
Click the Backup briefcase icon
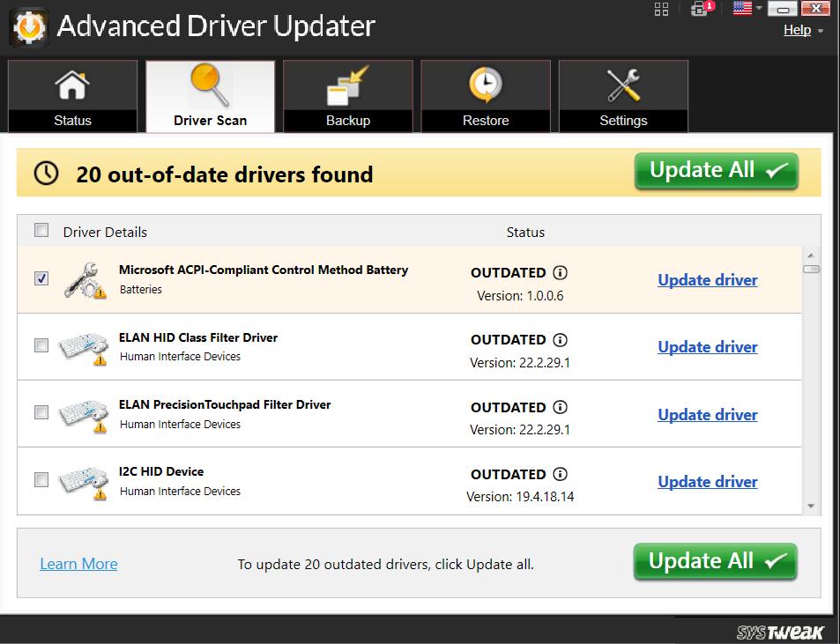coord(347,85)
